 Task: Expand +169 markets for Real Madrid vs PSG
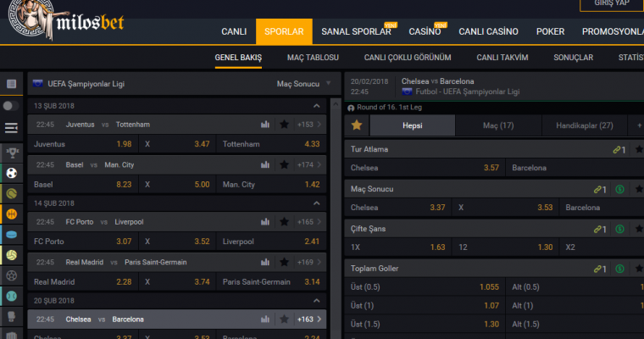(309, 262)
